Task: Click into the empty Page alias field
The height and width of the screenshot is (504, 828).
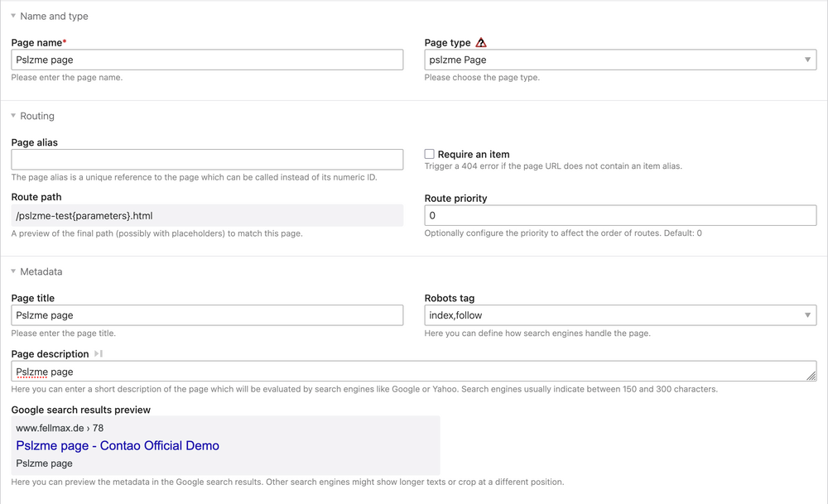Action: pyautogui.click(x=207, y=160)
